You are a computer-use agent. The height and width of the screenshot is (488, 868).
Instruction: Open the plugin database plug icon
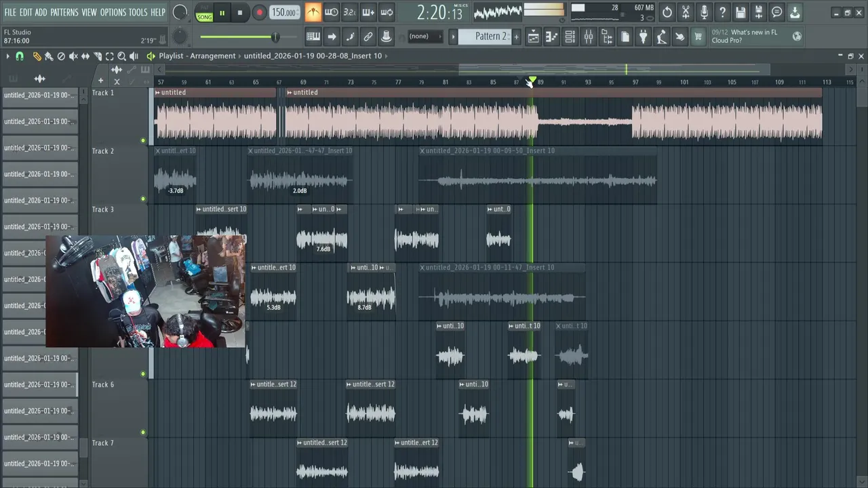(644, 37)
